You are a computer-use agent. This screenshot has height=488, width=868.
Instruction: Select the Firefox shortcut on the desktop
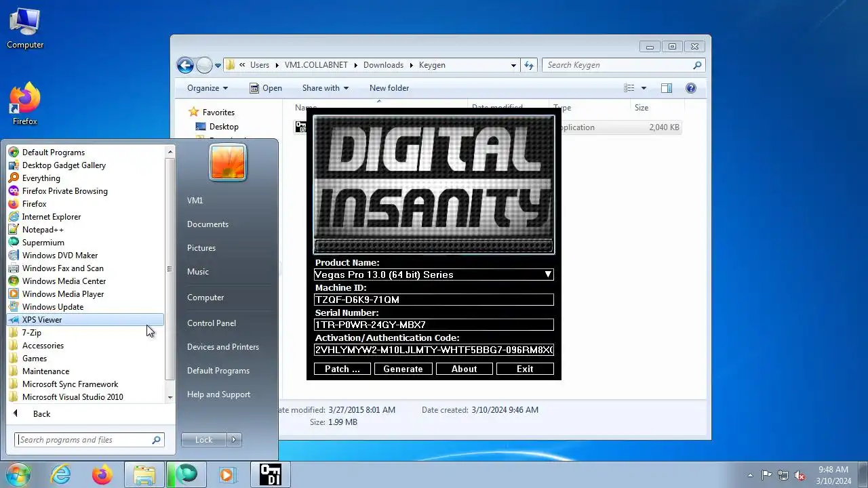coord(25,104)
